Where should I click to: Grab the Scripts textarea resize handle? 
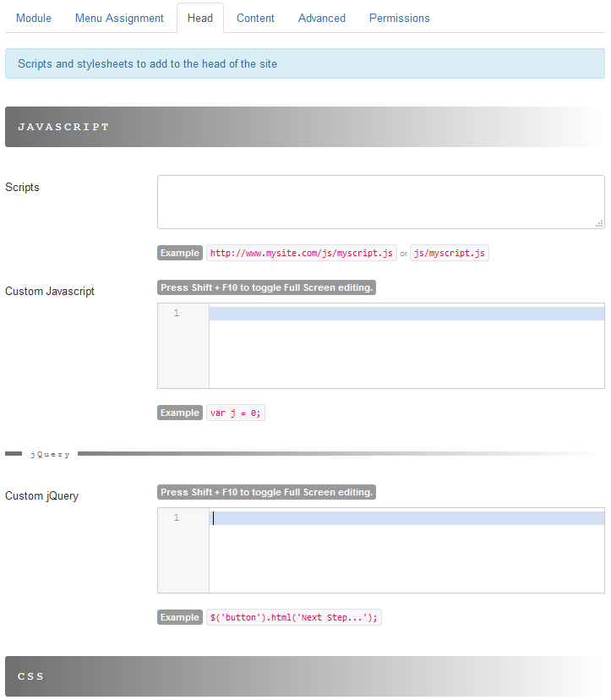(x=599, y=223)
